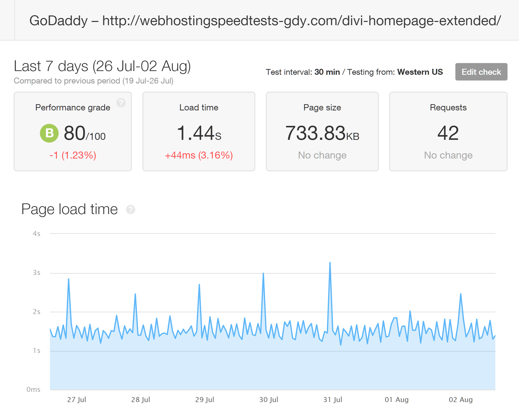
Task: Click the GoDaddy URL page title
Action: tap(265, 20)
